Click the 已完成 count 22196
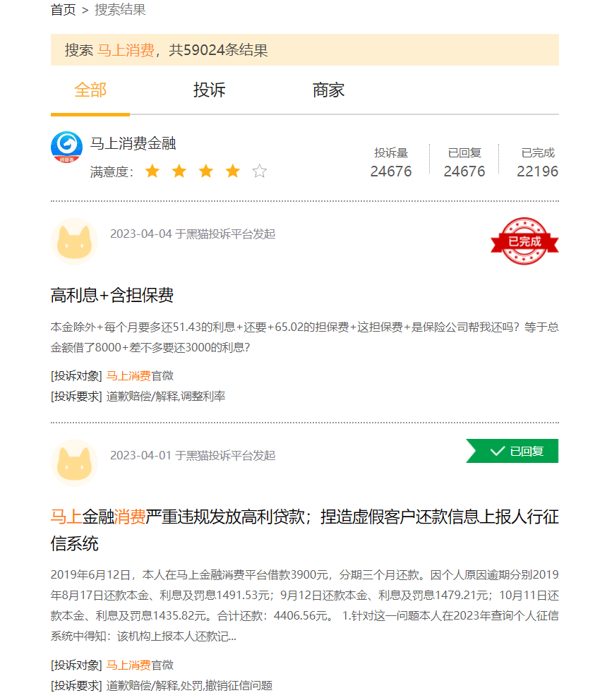 537,171
